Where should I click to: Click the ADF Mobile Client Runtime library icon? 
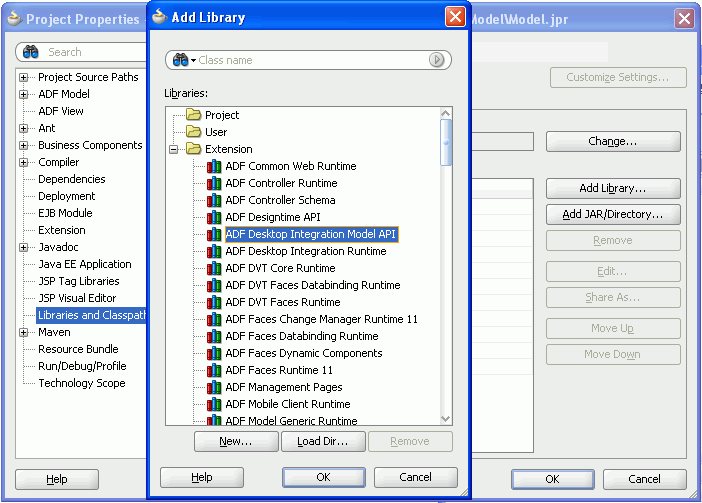214,405
